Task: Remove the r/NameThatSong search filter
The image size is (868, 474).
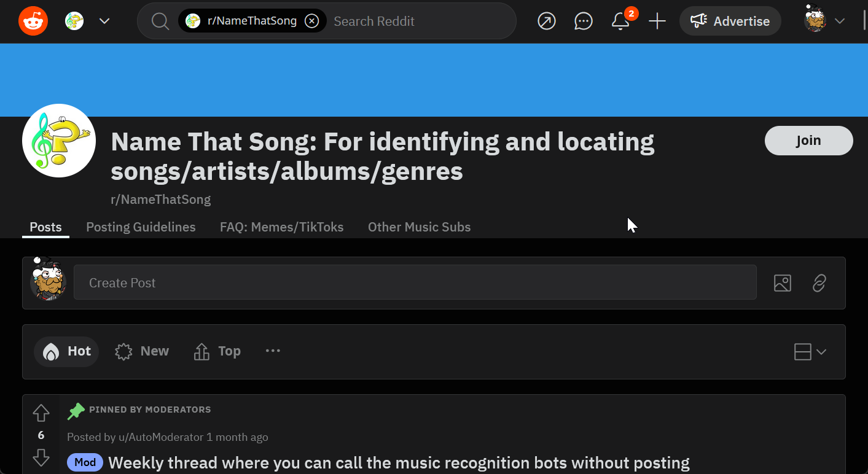Action: (312, 21)
